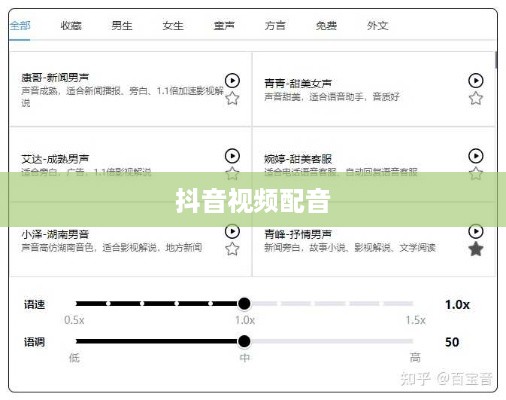Screen dimensions: 506x400
Task: Switch to the 收藏 tab
Action: click(71, 26)
